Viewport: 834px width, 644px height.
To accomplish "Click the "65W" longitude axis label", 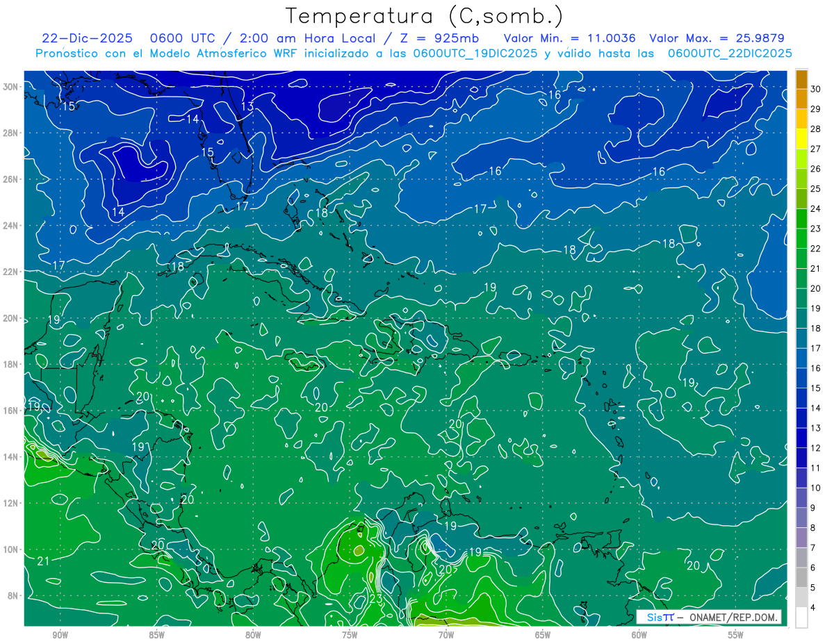I will click(543, 635).
